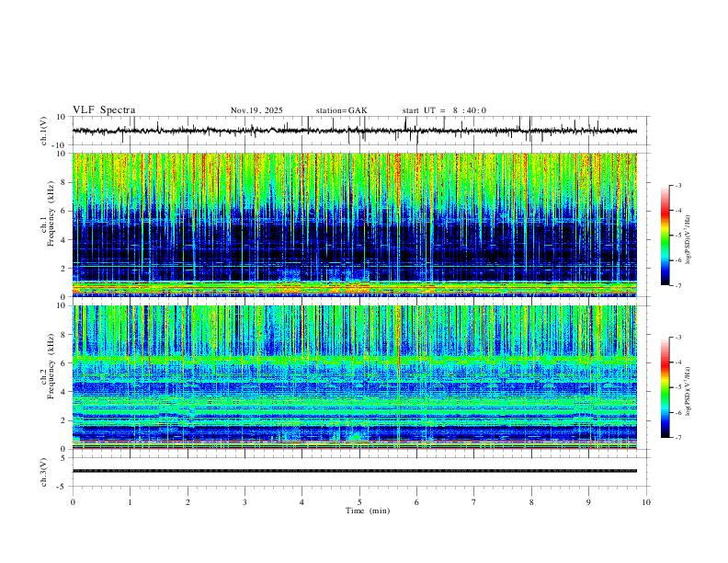Click the "-6" tick on ch.2 colorbar

677,412
